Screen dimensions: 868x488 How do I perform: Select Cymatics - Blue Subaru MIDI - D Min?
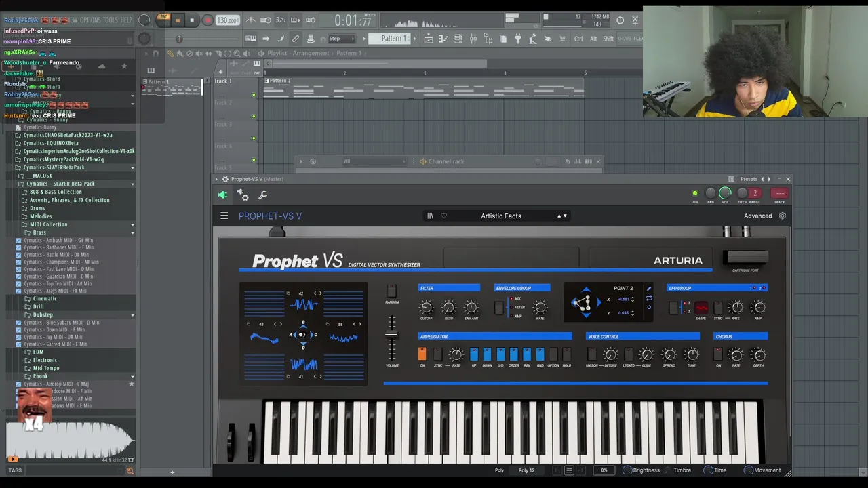(61, 323)
